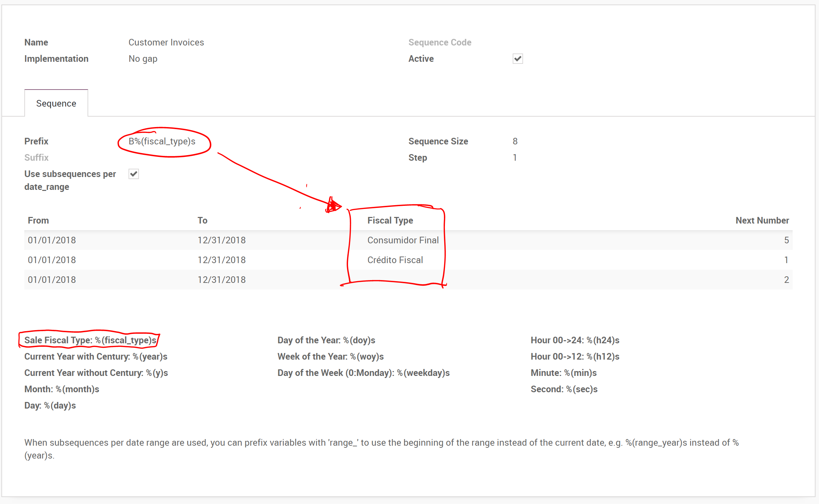Click the Customer Invoices name field
819x504 pixels.
[166, 42]
